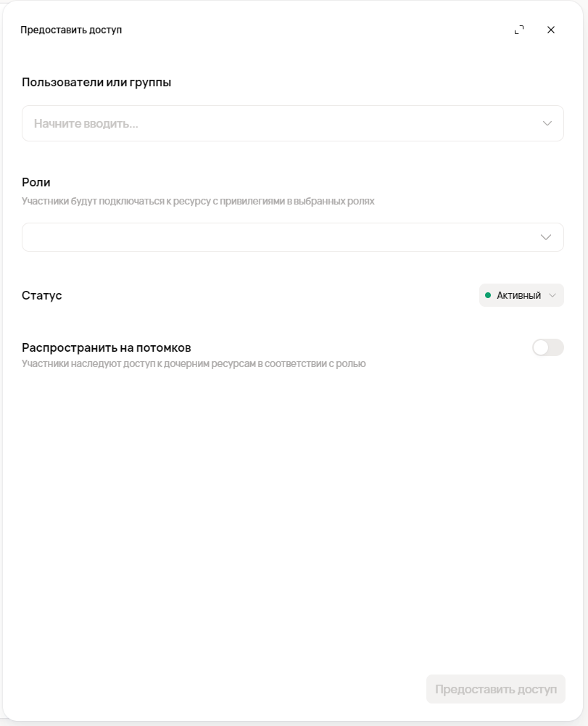Close the Предоставить доступ dialog
This screenshot has height=726, width=588.
551,30
